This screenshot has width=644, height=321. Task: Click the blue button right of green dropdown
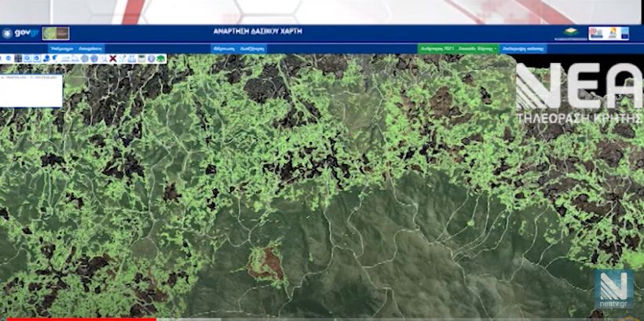pyautogui.click(x=523, y=49)
